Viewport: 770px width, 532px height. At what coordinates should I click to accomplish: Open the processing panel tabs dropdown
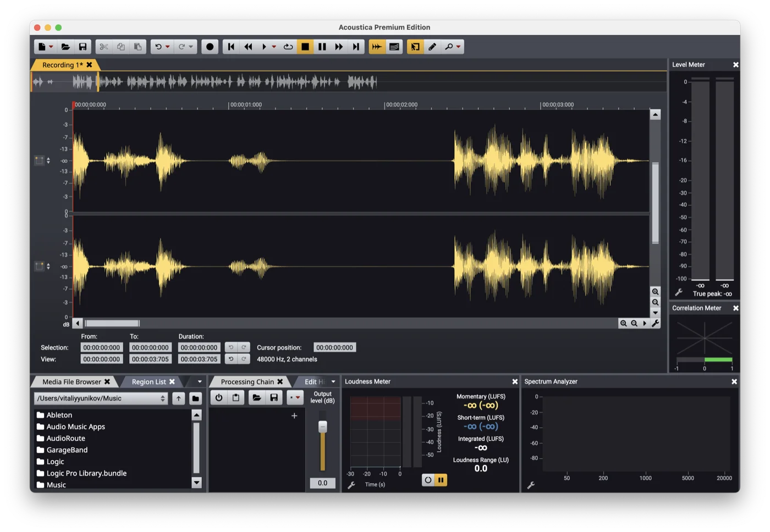pos(333,381)
